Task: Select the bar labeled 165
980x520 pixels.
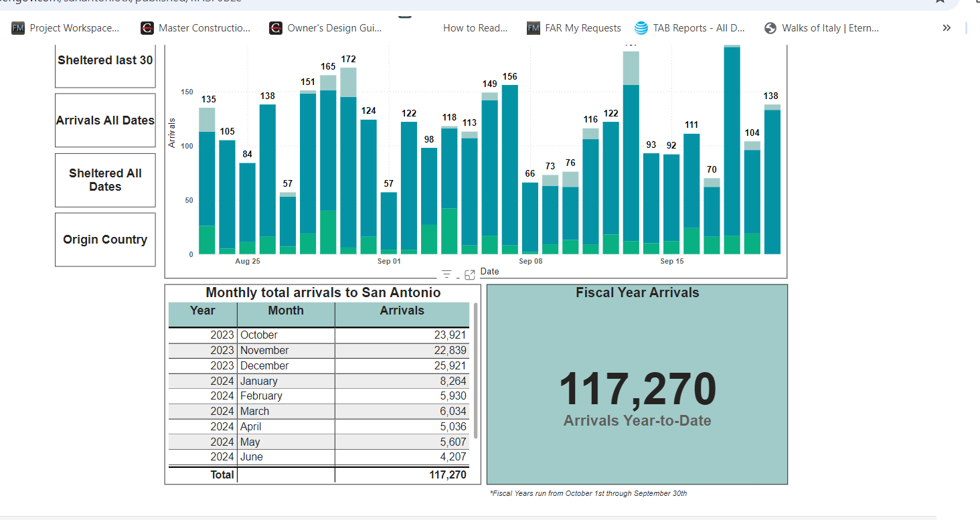Action: click(328, 165)
